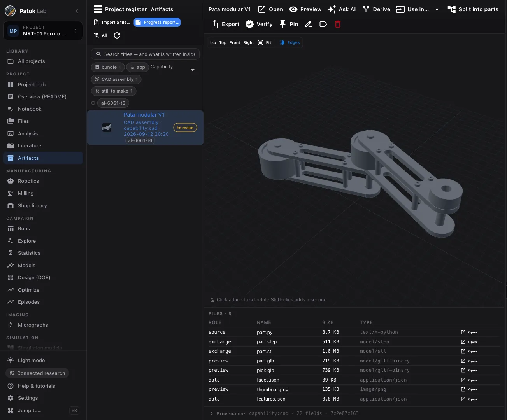Toggle Light mode
507x420 pixels.
click(43, 360)
